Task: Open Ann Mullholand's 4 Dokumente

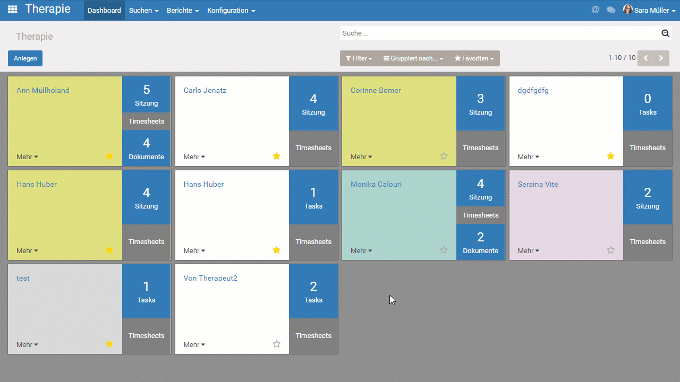Action: [146, 148]
